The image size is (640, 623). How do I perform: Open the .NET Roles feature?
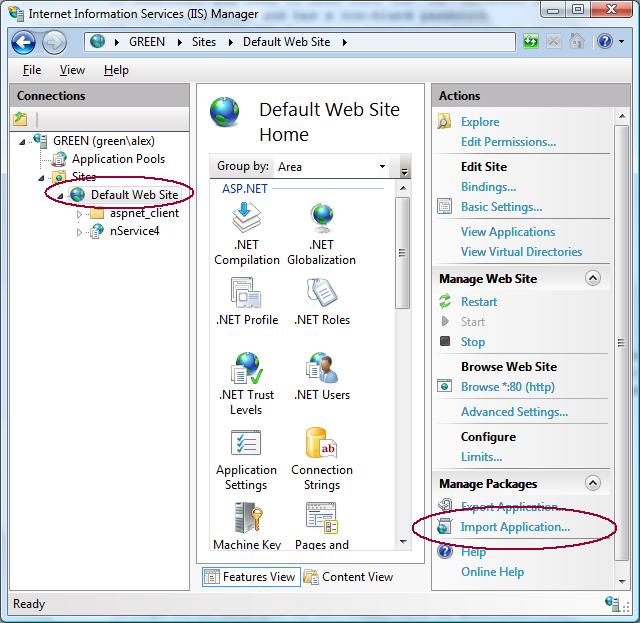[322, 301]
